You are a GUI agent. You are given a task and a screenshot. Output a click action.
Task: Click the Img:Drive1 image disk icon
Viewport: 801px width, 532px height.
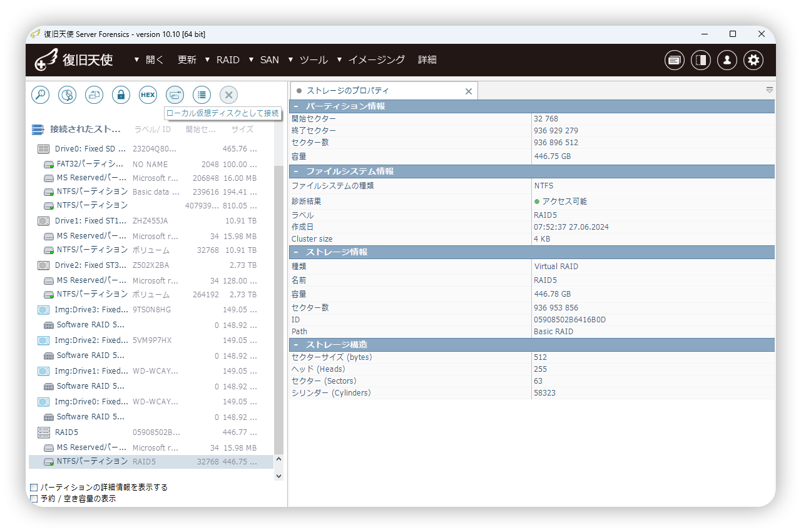[43, 371]
